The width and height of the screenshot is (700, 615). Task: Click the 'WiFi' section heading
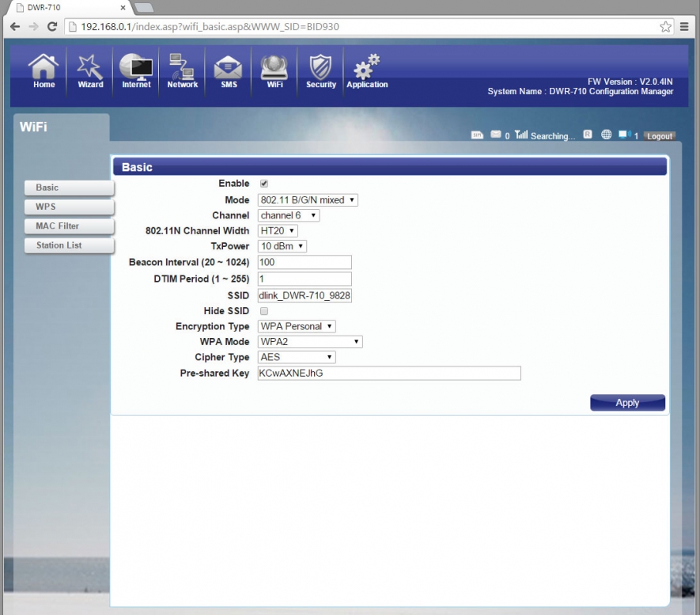[x=33, y=127]
